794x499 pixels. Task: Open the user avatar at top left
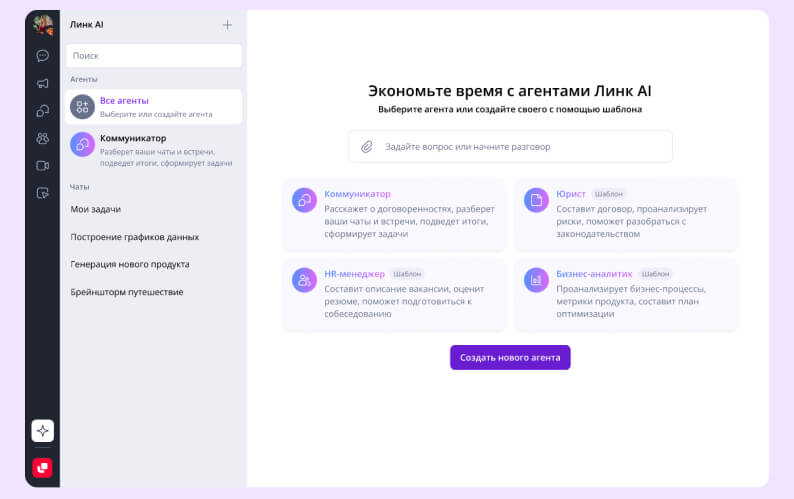pos(42,25)
